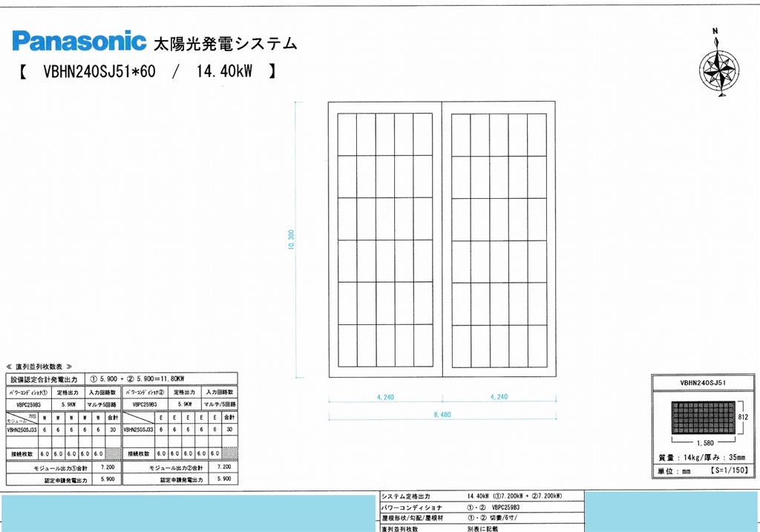Click the ①・② 切妻/6寸/ value
This screenshot has height=532, width=760.
(492, 518)
